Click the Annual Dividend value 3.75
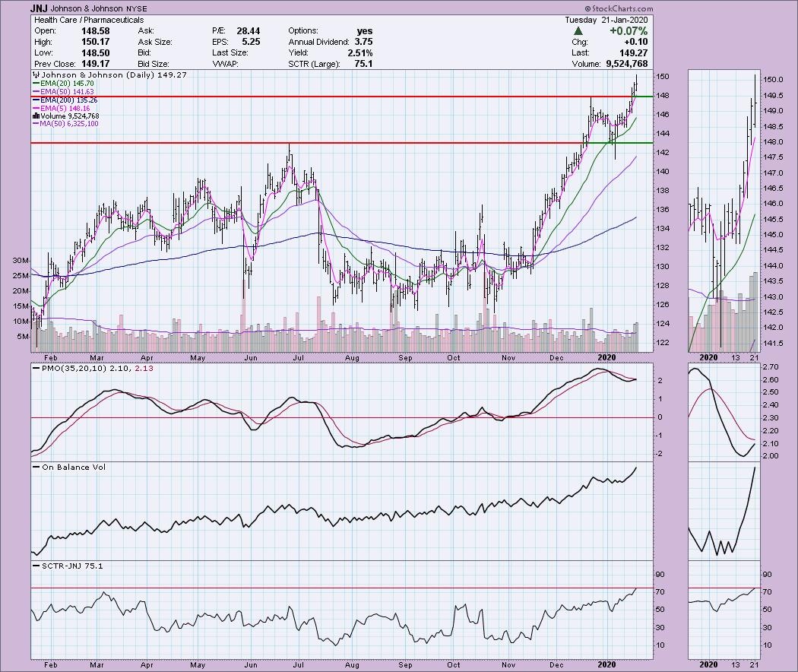Viewport: 798px width, 672px height. (363, 42)
